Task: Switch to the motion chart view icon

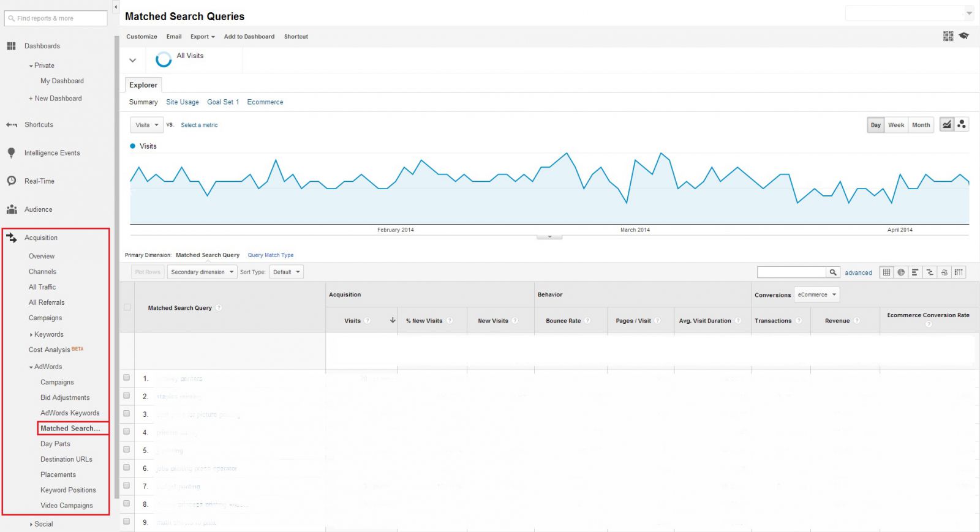Action: 962,124
